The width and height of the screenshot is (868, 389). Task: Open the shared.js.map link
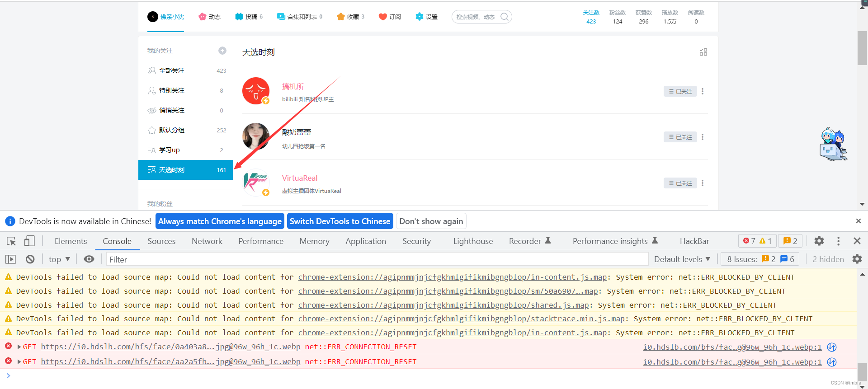[443, 305]
